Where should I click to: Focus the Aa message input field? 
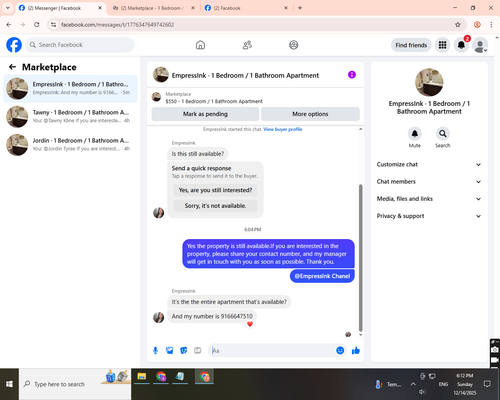pyautogui.click(x=272, y=350)
